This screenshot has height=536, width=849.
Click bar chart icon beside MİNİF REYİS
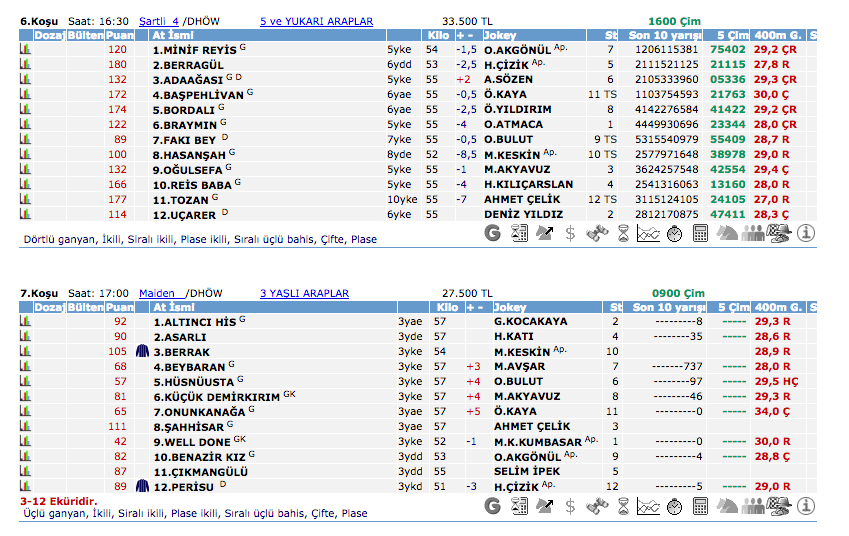click(x=26, y=49)
